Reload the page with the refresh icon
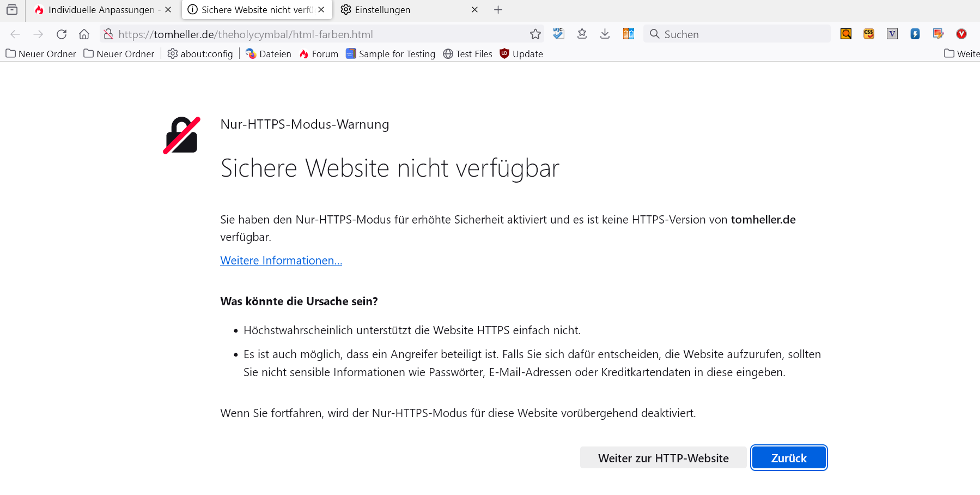 tap(62, 34)
